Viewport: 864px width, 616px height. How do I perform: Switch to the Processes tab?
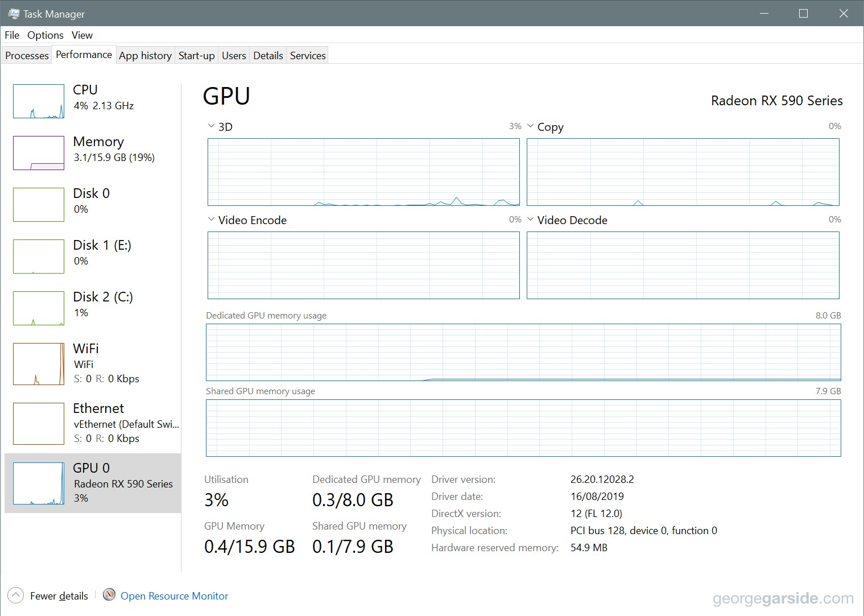click(x=27, y=56)
